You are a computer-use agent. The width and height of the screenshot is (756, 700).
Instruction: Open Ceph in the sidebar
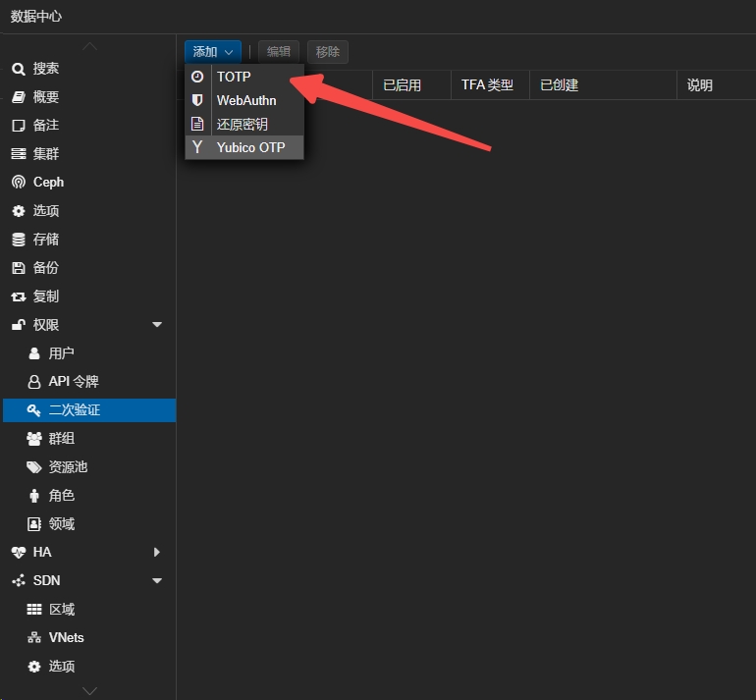[89, 183]
